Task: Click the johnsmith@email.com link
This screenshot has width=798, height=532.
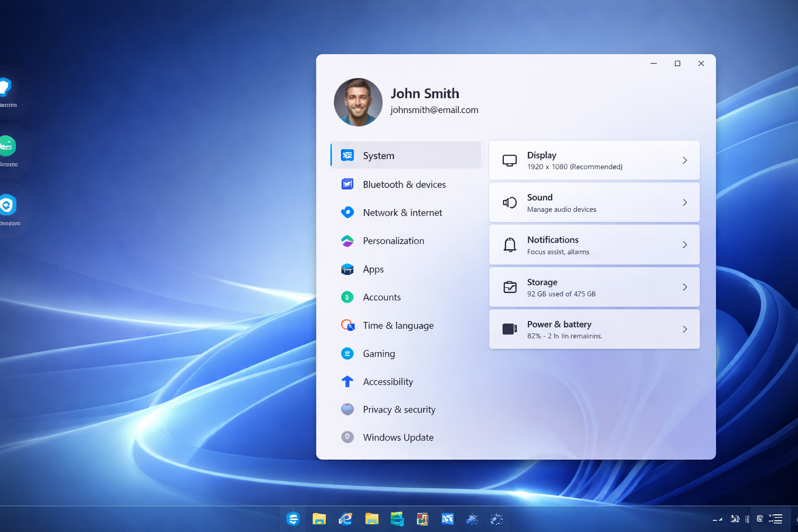Action: click(x=434, y=110)
